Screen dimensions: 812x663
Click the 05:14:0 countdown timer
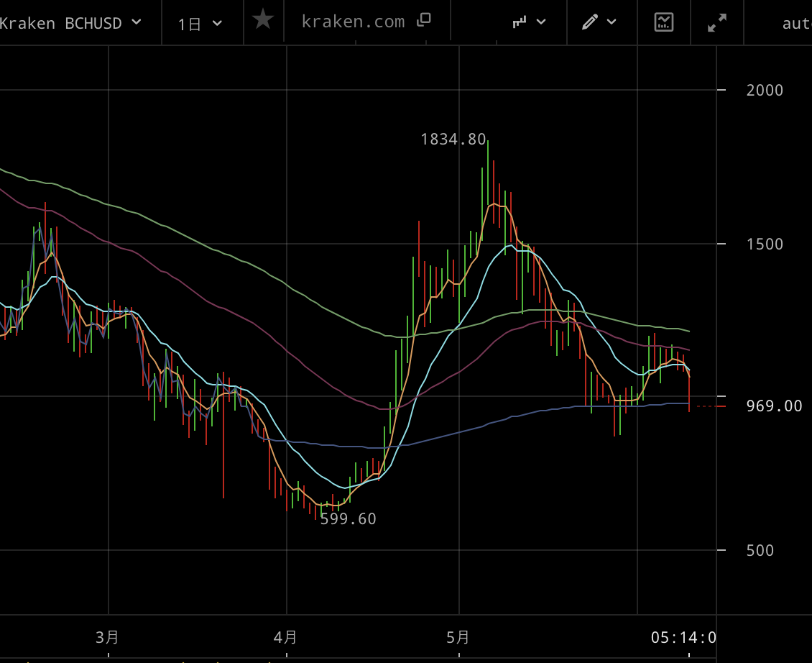coord(683,637)
